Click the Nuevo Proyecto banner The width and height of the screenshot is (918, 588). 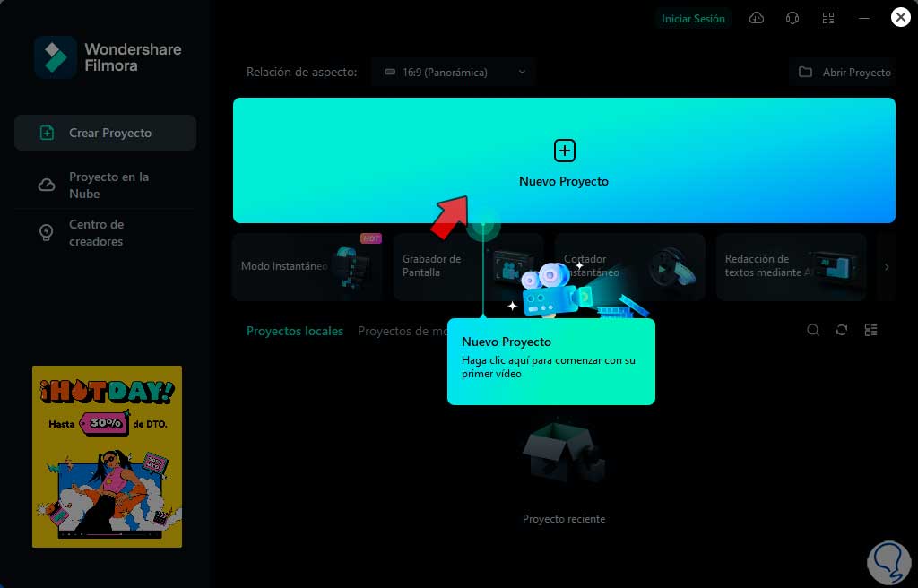tap(564, 160)
